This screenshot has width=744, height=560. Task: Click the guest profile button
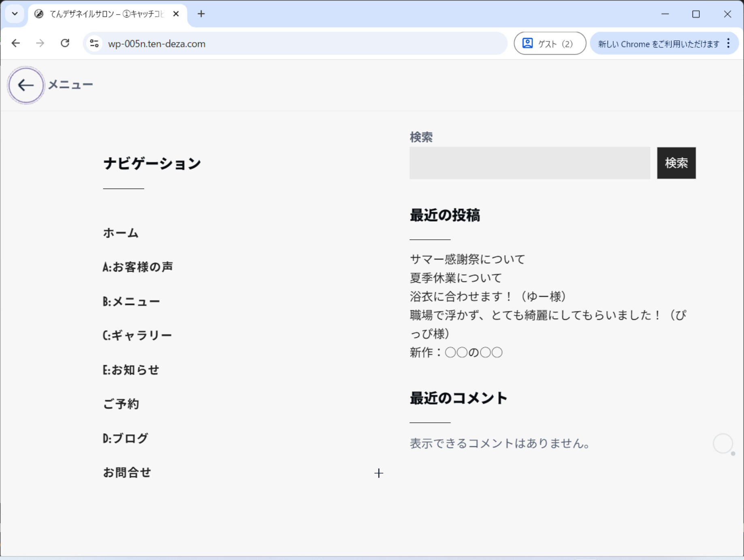point(549,43)
